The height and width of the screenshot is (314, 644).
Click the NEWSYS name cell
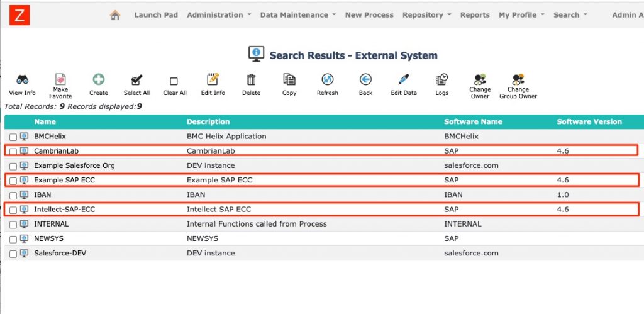(x=49, y=238)
